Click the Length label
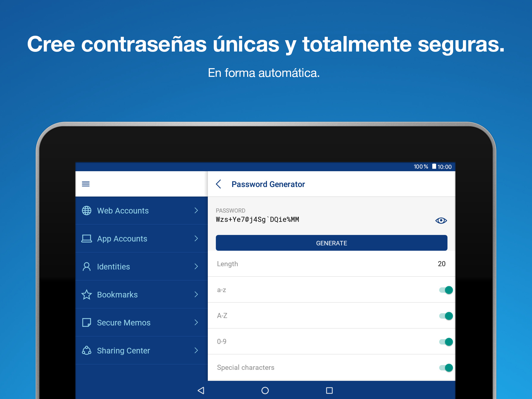Viewport: 532px width, 399px height. pos(227,264)
